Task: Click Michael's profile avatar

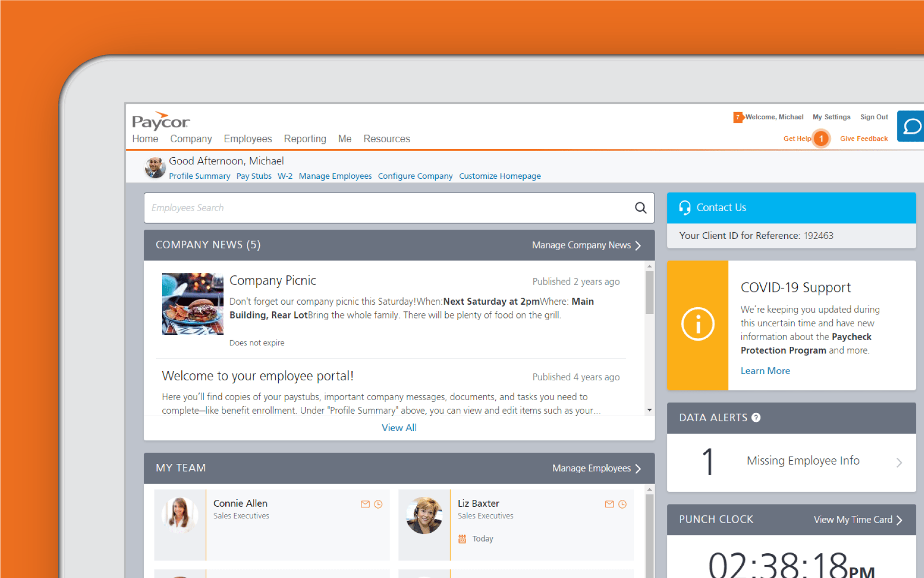Action: pyautogui.click(x=155, y=167)
